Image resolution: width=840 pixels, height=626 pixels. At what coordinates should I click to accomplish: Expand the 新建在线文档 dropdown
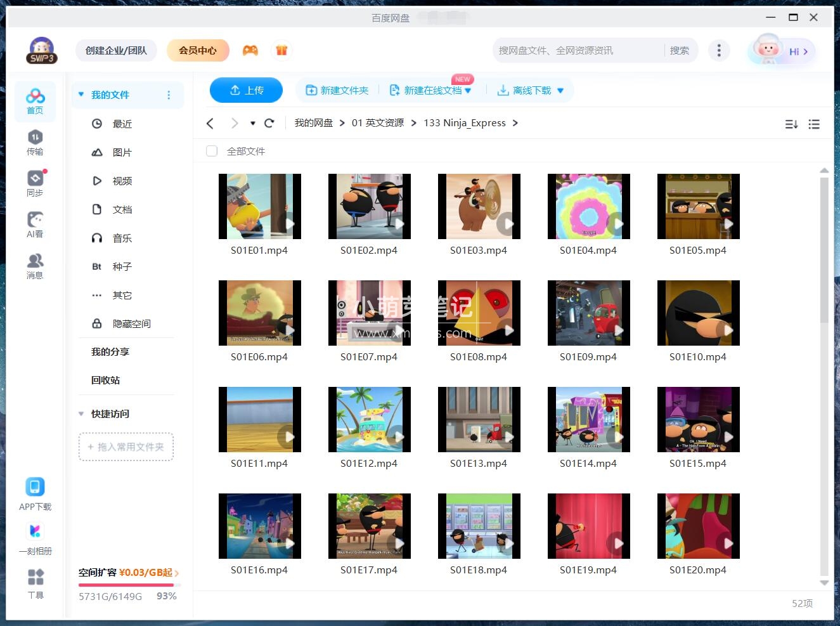tap(468, 90)
